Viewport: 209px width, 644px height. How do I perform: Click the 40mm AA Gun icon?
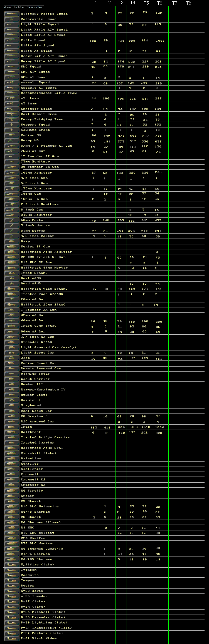(x=12, y=320)
